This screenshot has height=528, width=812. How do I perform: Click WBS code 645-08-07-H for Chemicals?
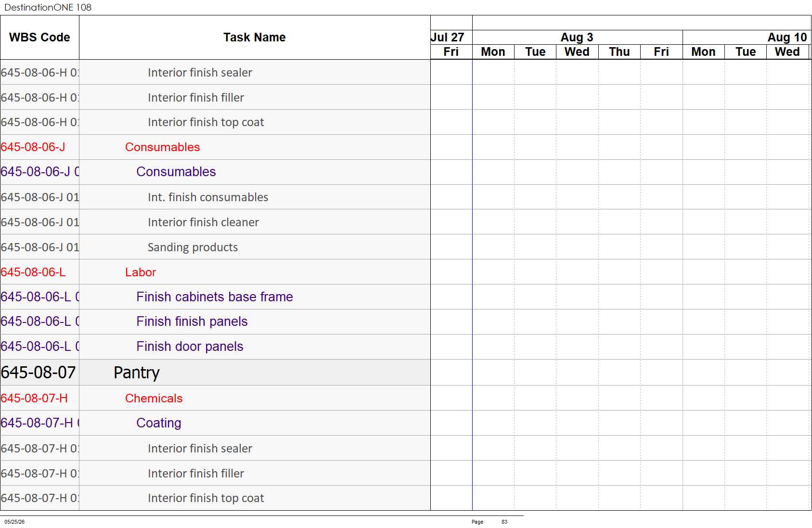(34, 399)
